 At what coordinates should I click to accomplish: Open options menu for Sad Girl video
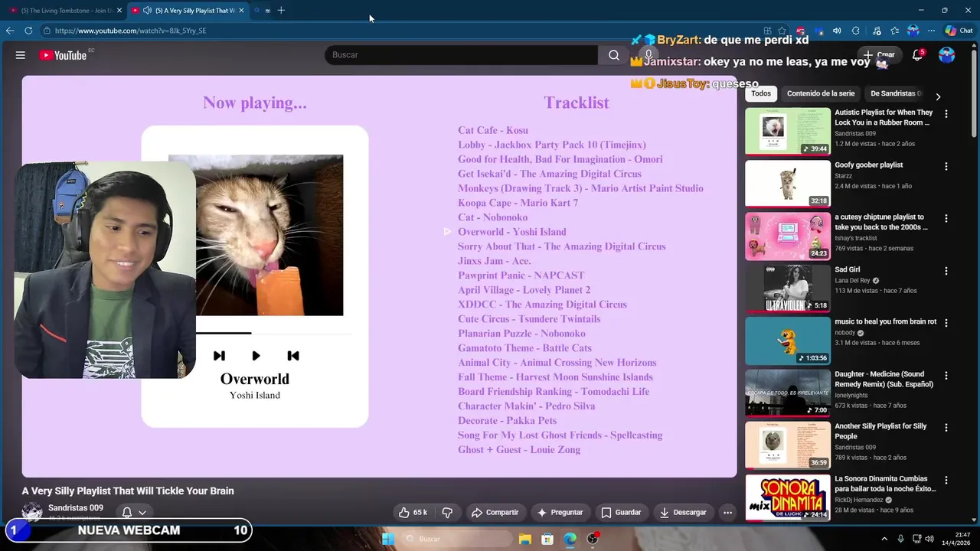point(946,271)
